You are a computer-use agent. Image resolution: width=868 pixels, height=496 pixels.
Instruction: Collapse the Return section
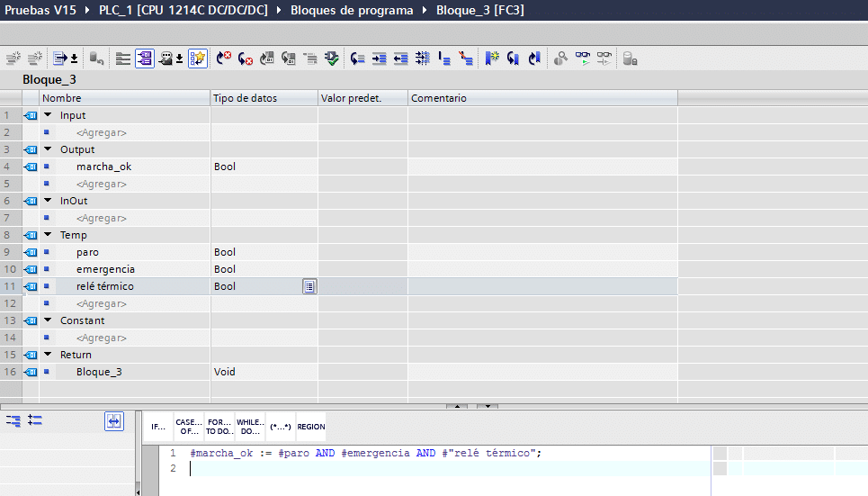[48, 355]
